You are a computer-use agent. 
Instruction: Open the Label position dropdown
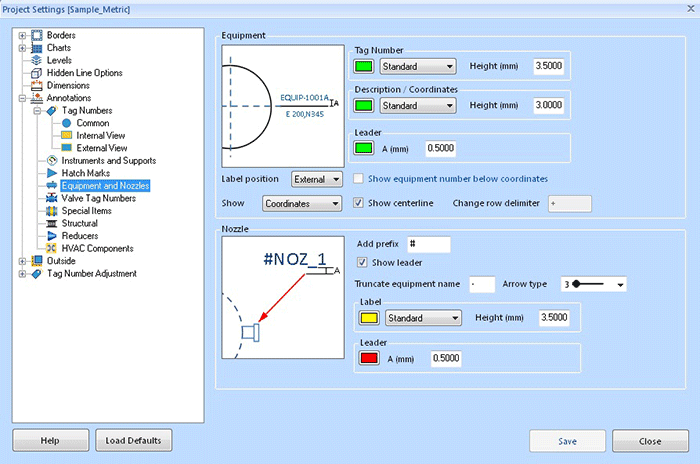click(x=317, y=179)
